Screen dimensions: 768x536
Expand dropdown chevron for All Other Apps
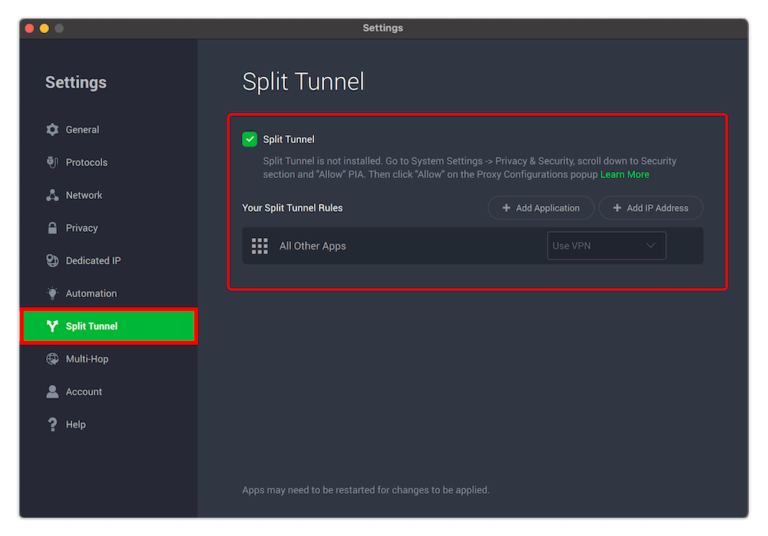[x=650, y=245]
